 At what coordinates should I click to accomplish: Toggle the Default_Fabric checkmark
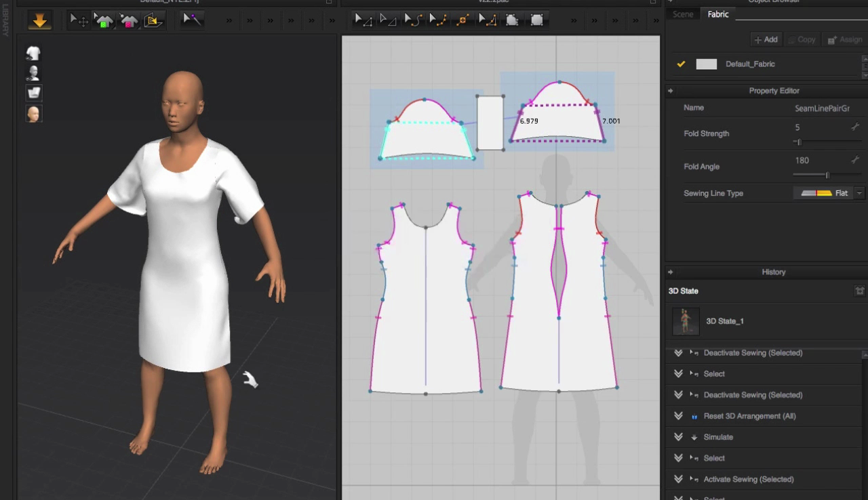point(682,64)
